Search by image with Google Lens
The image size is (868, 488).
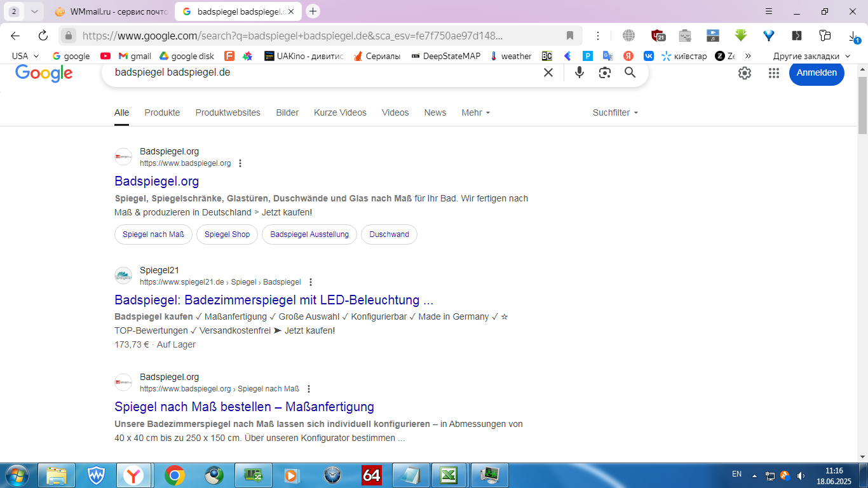(x=605, y=72)
